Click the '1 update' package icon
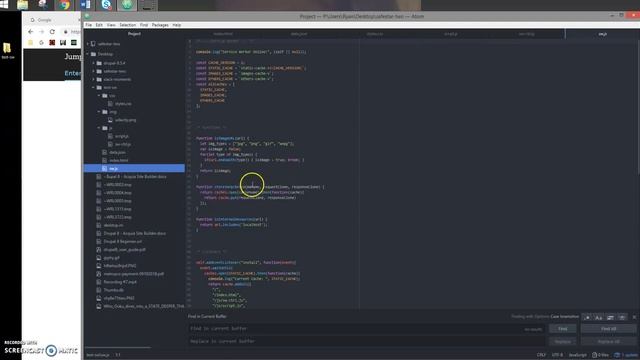 (626, 355)
